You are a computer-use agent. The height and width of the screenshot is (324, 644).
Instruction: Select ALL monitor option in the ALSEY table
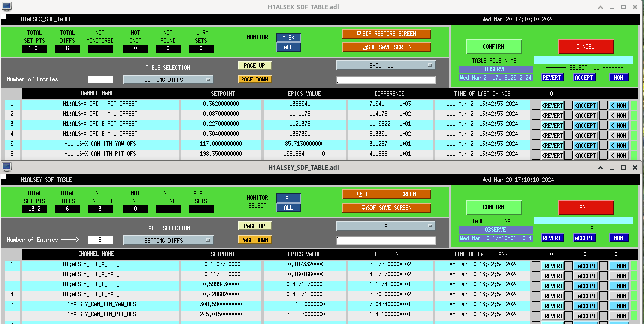click(288, 208)
